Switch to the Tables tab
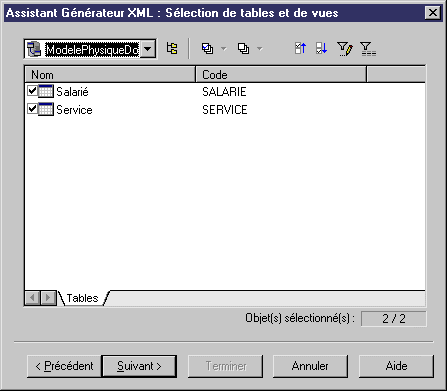 tap(82, 298)
